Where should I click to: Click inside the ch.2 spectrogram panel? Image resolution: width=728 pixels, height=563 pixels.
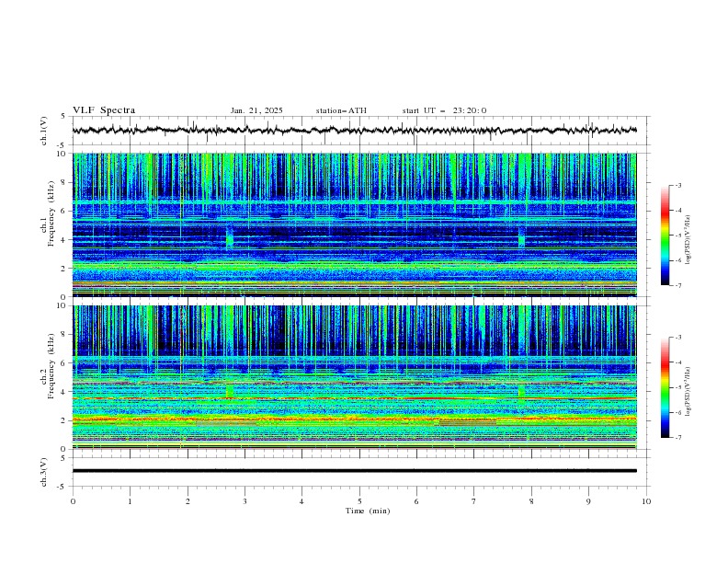pos(354,377)
